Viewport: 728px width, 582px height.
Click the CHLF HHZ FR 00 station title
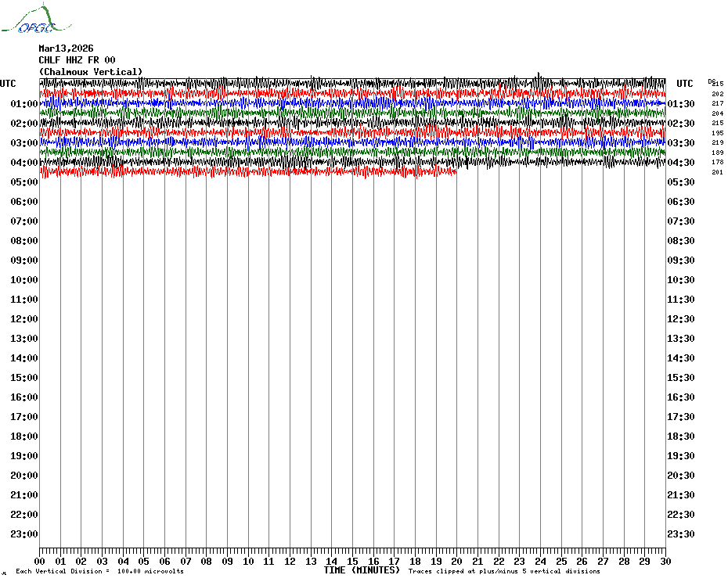coord(77,60)
